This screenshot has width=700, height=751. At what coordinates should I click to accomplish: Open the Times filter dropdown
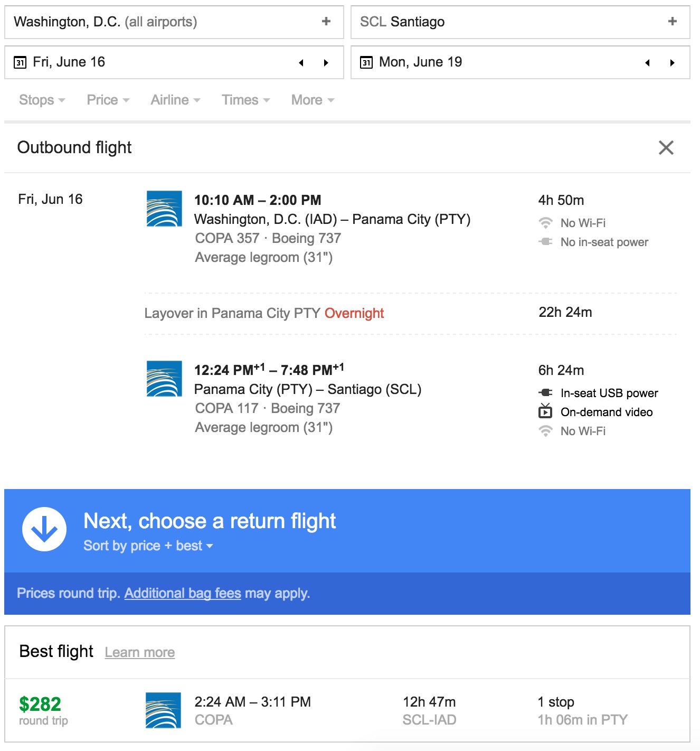coord(245,100)
